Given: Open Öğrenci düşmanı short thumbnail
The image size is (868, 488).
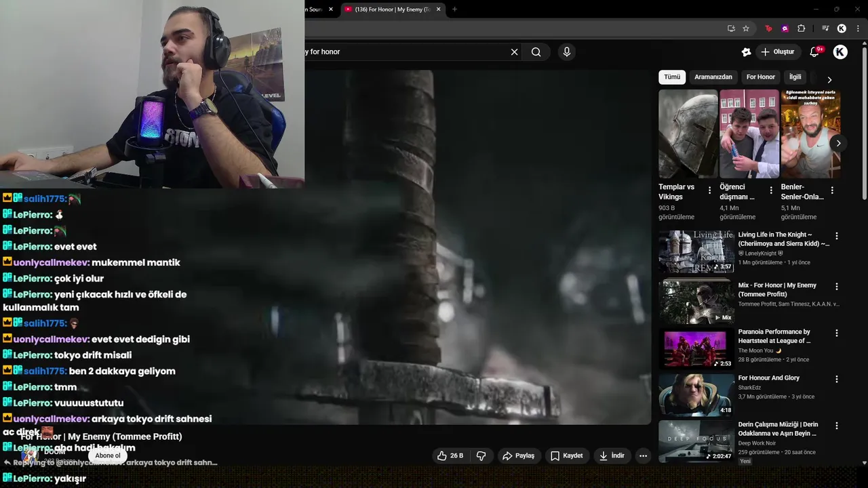Looking at the screenshot, I should point(749,134).
